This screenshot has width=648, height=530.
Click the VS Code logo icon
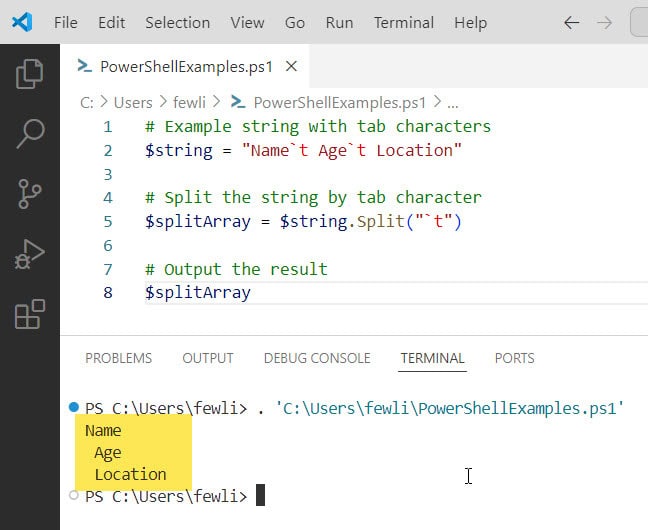click(22, 22)
